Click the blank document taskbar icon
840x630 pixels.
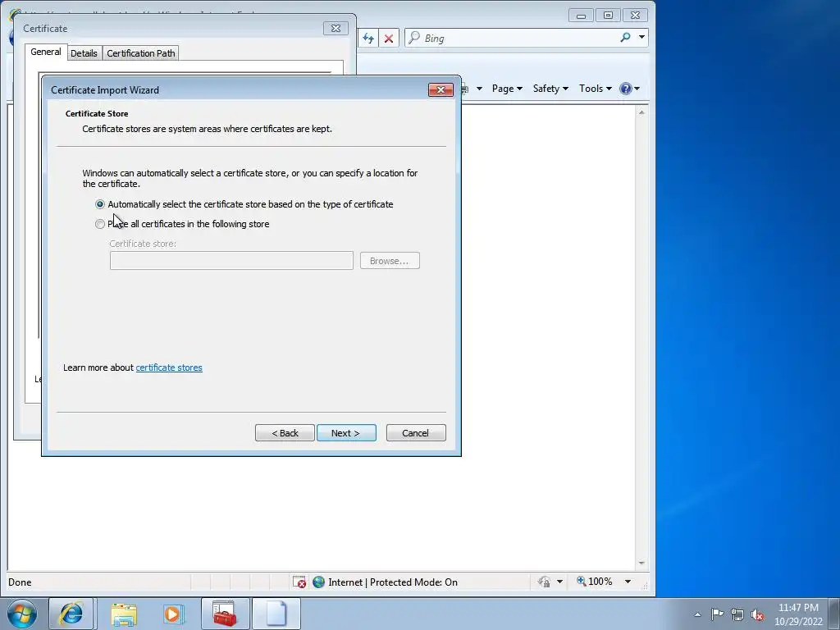point(276,614)
